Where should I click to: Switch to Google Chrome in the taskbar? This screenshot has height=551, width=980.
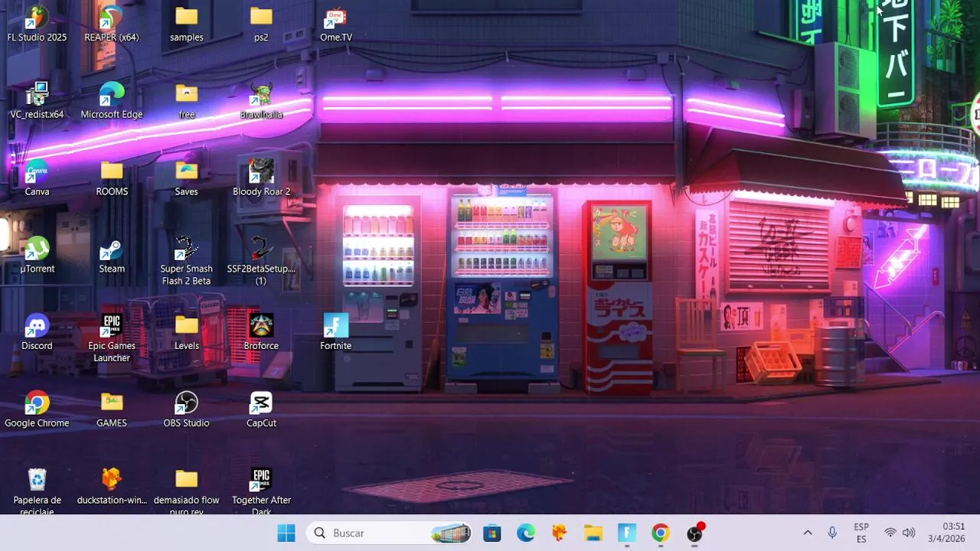pos(661,533)
